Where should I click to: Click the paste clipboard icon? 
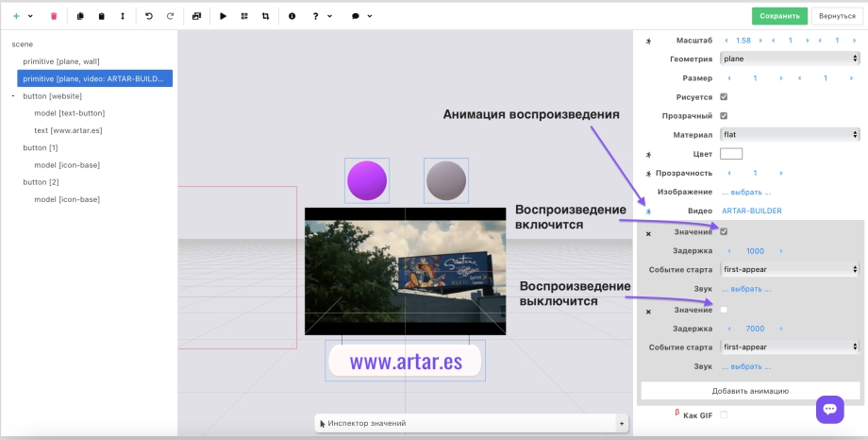click(102, 16)
